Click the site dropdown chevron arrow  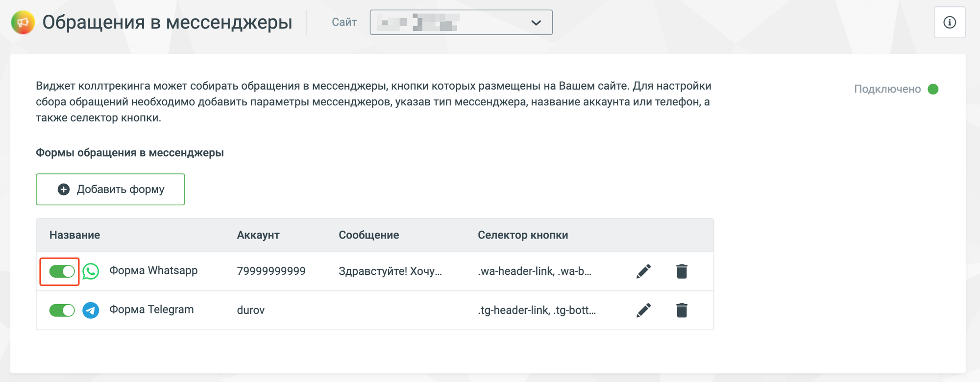536,23
